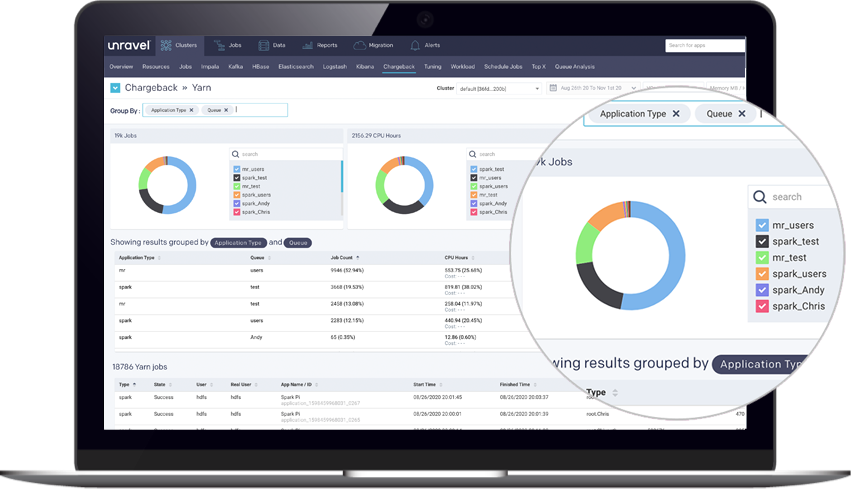Click Application Type pill beside 'Showing results grouped by'
851x489 pixels.
(238, 243)
